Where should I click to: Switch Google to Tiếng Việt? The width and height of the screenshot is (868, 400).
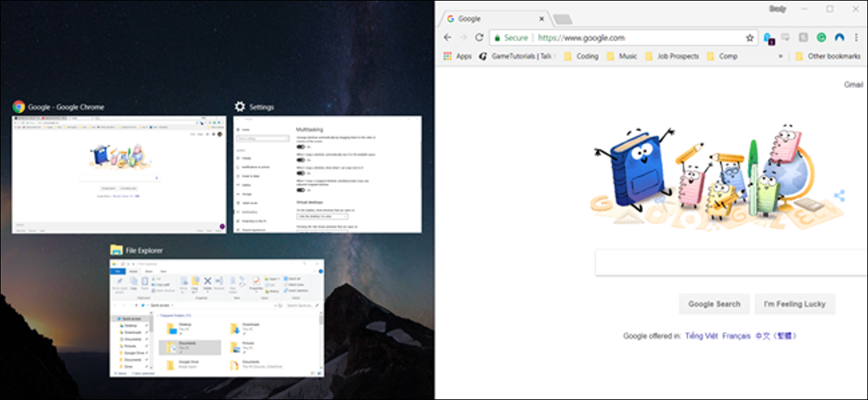point(700,336)
